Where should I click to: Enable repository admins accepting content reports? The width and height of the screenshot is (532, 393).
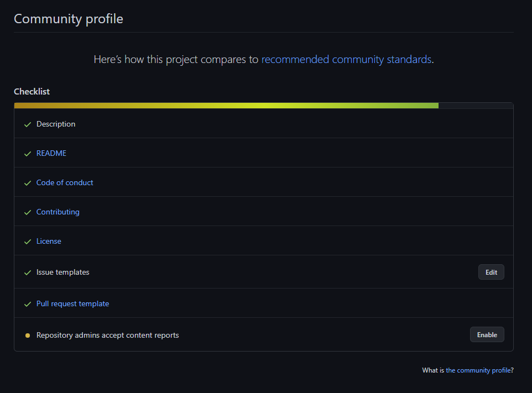487,334
